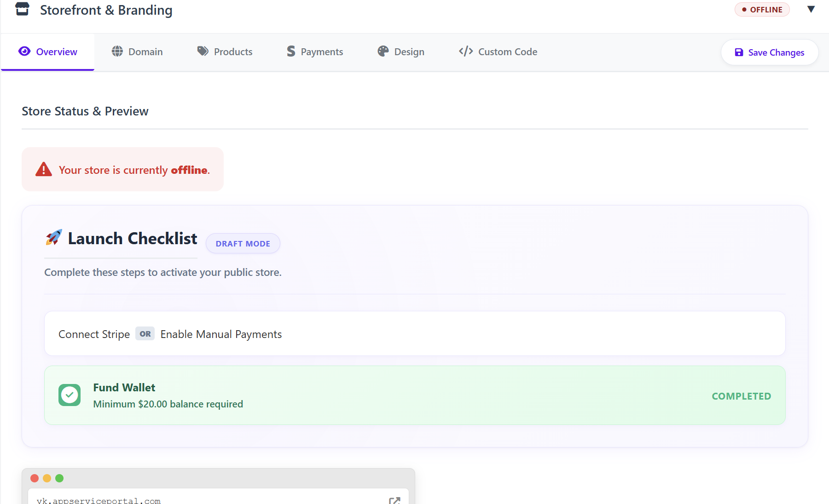Select Enable Manual Payments option

click(x=221, y=334)
